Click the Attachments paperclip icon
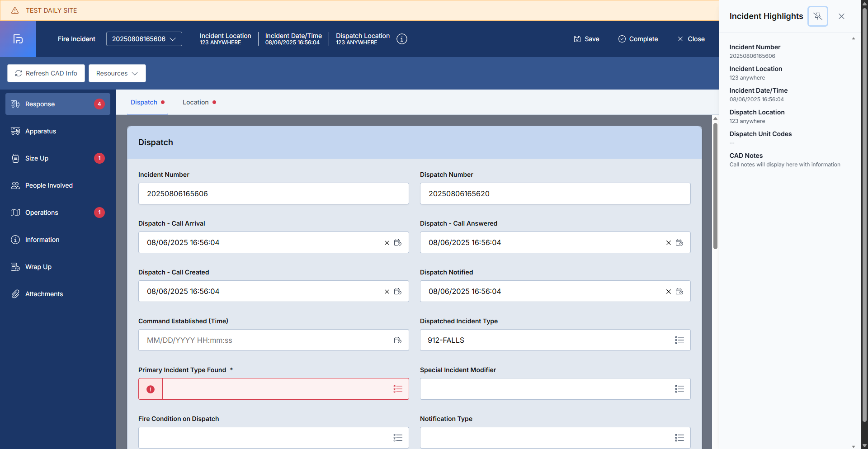 tap(15, 294)
